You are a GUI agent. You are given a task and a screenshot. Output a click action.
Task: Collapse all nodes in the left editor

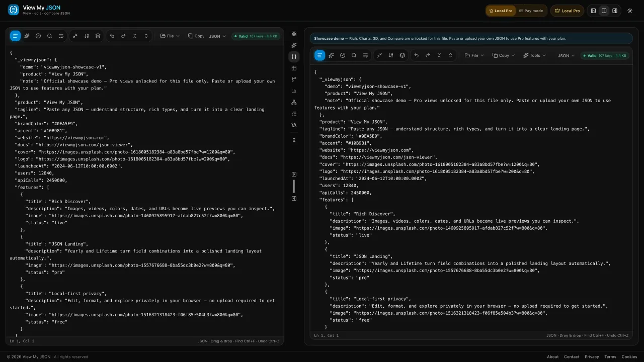(x=135, y=36)
